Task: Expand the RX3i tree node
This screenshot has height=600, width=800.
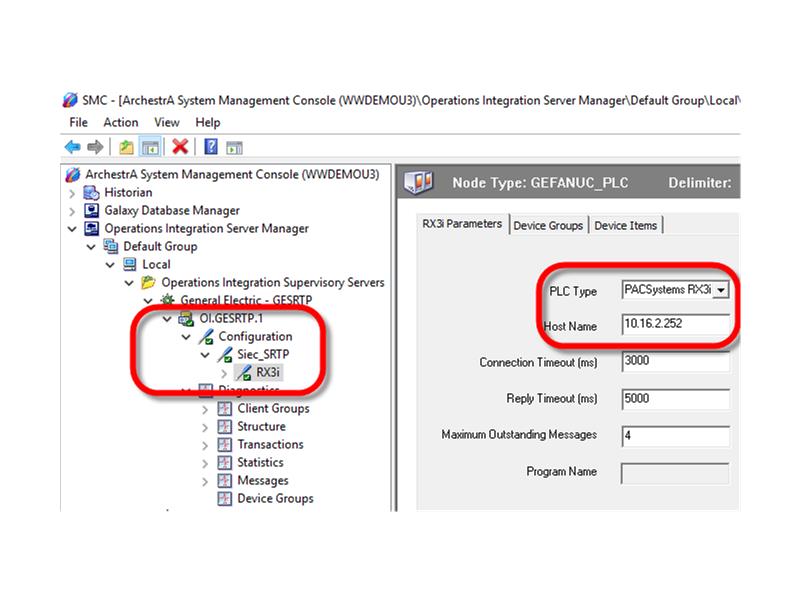Action: (x=224, y=373)
